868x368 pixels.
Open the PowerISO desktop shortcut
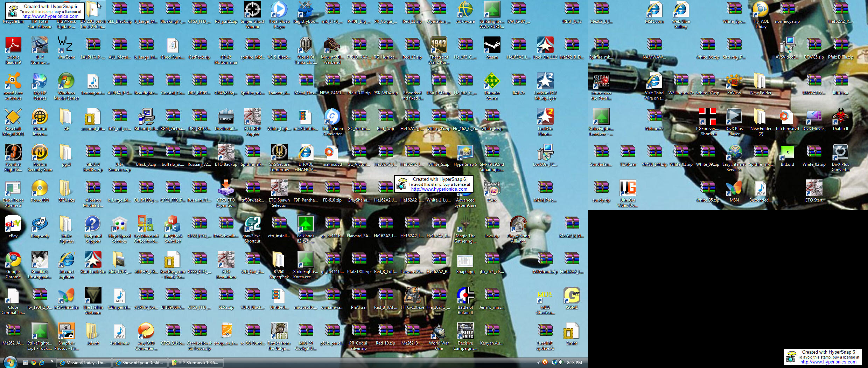coord(40,191)
